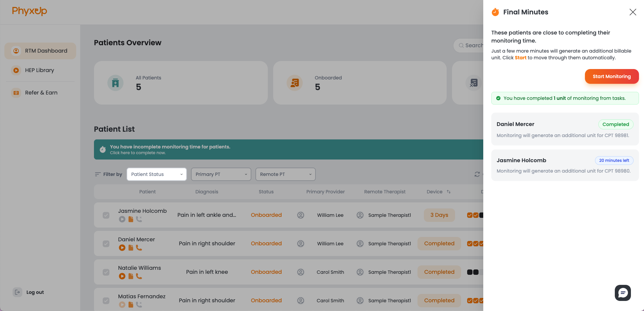This screenshot has width=644, height=311.
Task: Toggle the checkbox on Jasmine Holcomb's row
Action: pyautogui.click(x=106, y=215)
